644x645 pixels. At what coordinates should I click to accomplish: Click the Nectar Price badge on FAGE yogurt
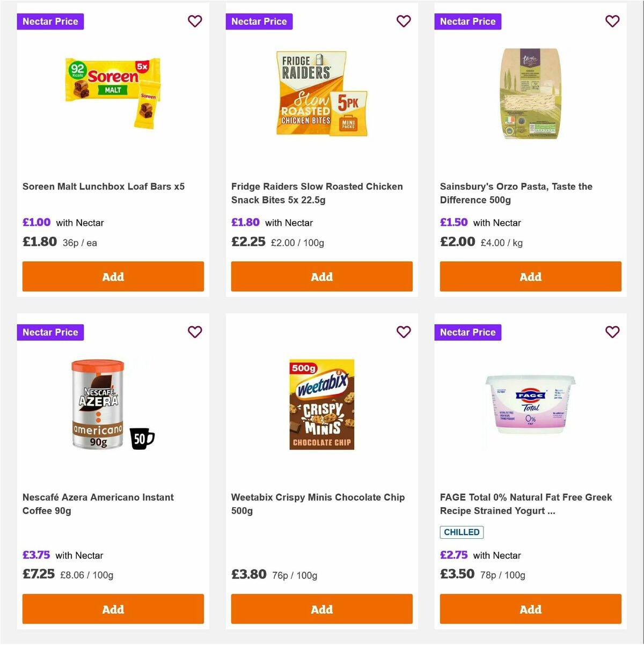coord(467,332)
